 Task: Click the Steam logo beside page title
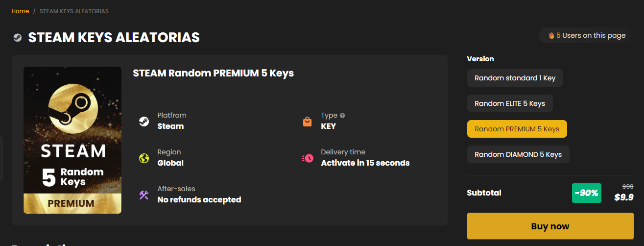[17, 38]
